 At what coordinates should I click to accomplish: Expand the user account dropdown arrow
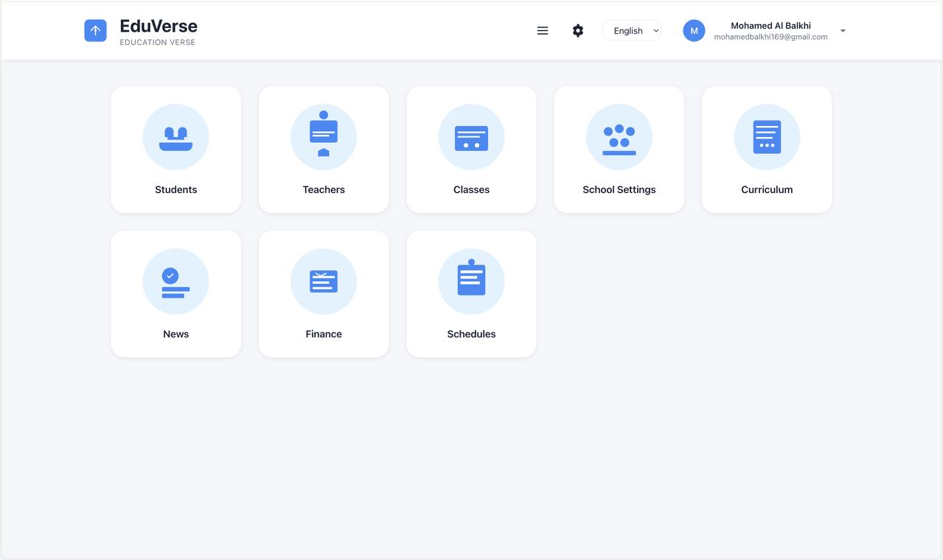(843, 31)
